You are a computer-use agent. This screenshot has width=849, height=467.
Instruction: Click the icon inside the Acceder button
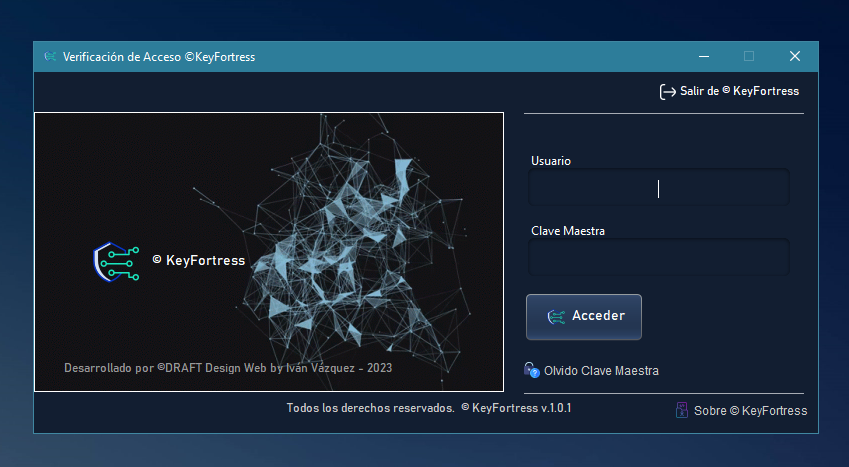point(556,317)
